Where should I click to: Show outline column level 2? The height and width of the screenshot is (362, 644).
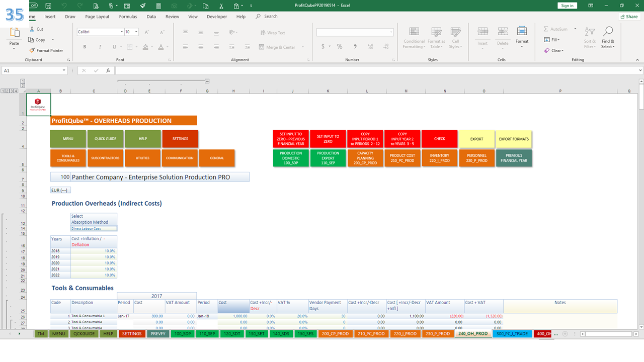tap(23, 85)
